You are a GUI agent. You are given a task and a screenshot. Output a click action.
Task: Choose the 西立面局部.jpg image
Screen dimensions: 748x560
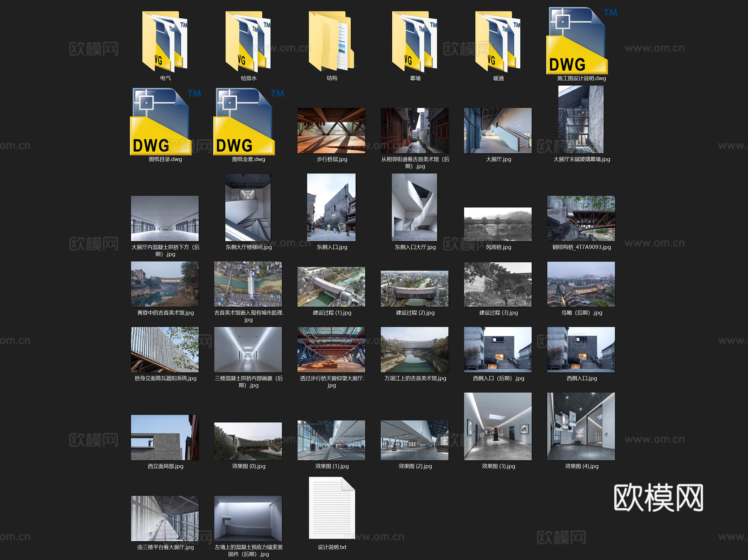point(165,437)
